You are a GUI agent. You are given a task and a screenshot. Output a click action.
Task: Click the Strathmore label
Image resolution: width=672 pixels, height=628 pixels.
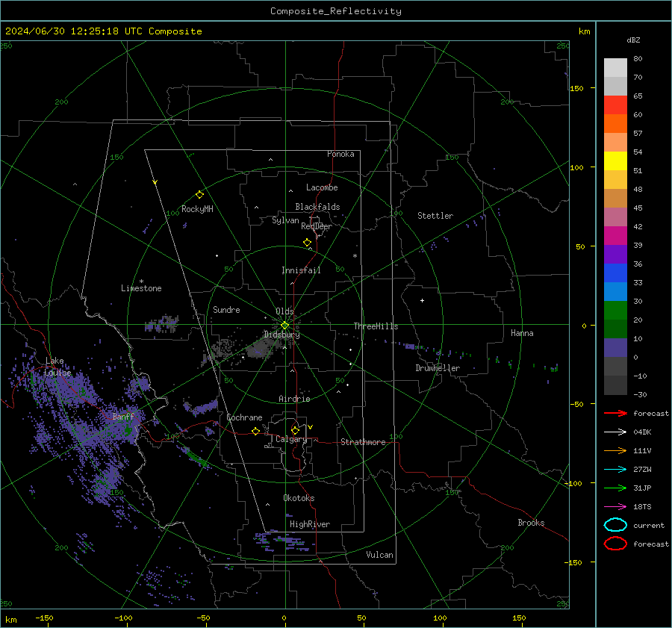363,442
